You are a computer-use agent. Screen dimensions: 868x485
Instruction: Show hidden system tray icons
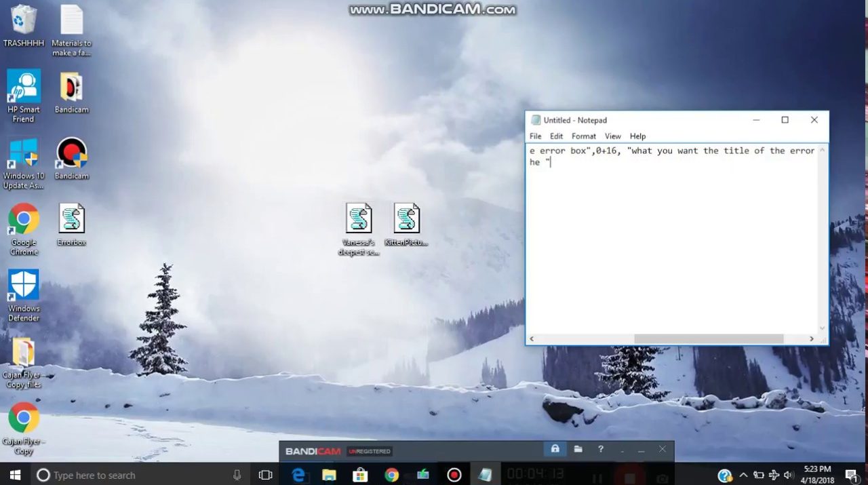coord(743,475)
